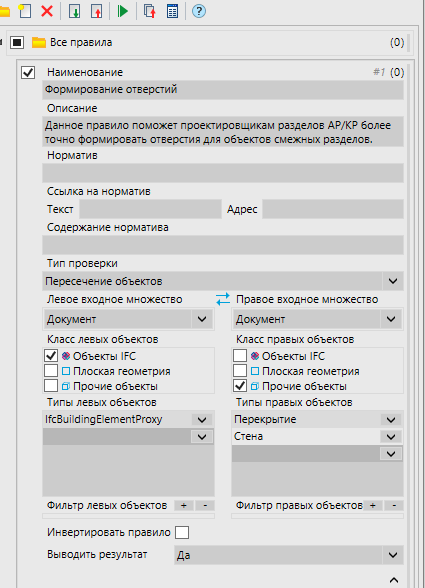Image resolution: width=425 pixels, height=588 pixels.
Task: Click the 'Описание' description text field
Action: (x=223, y=132)
